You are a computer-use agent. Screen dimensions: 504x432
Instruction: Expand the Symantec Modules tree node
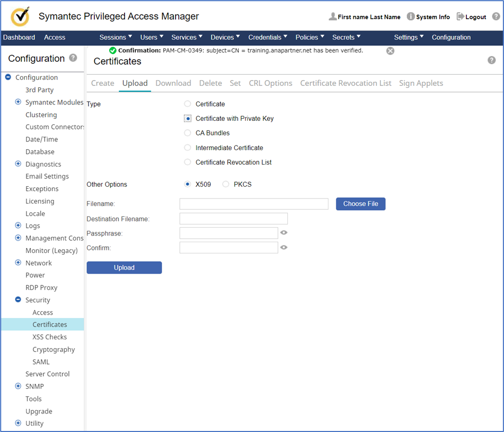(19, 102)
